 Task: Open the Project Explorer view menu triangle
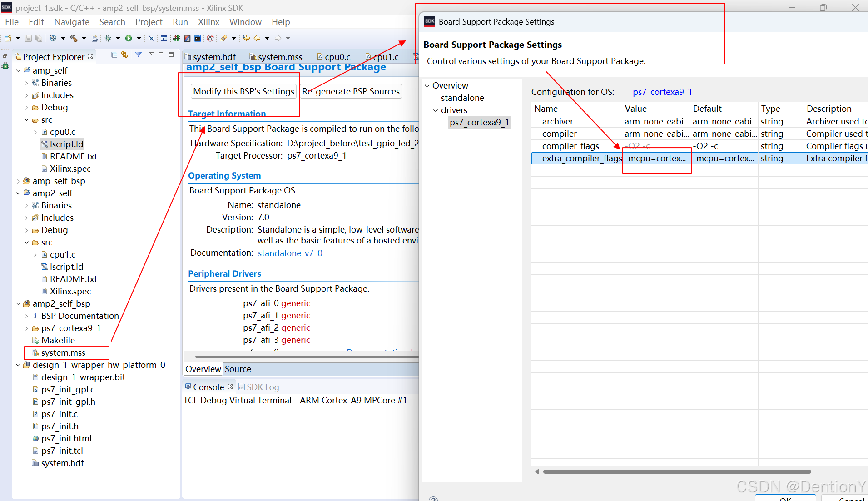(x=152, y=54)
